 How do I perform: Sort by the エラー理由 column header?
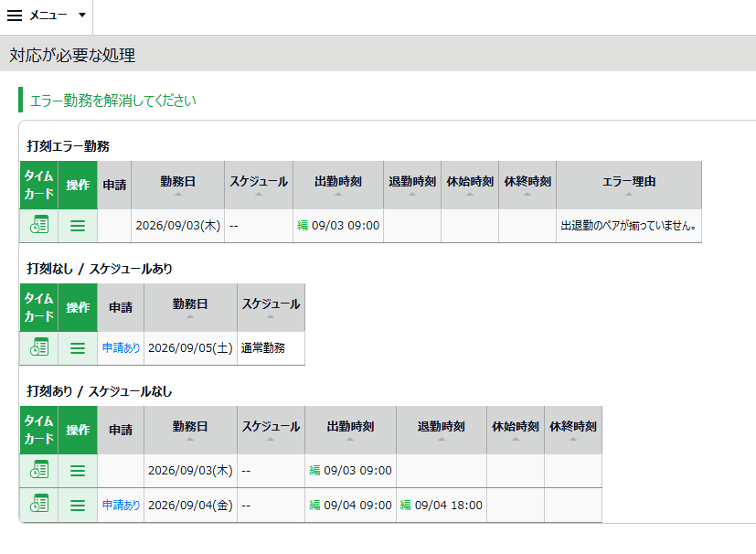629,186
